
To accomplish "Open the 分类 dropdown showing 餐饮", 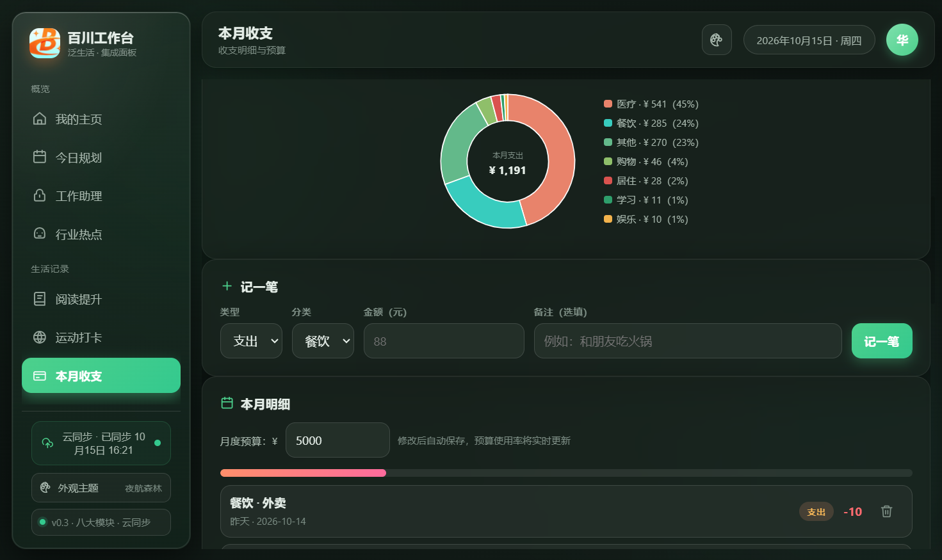I will [x=323, y=340].
